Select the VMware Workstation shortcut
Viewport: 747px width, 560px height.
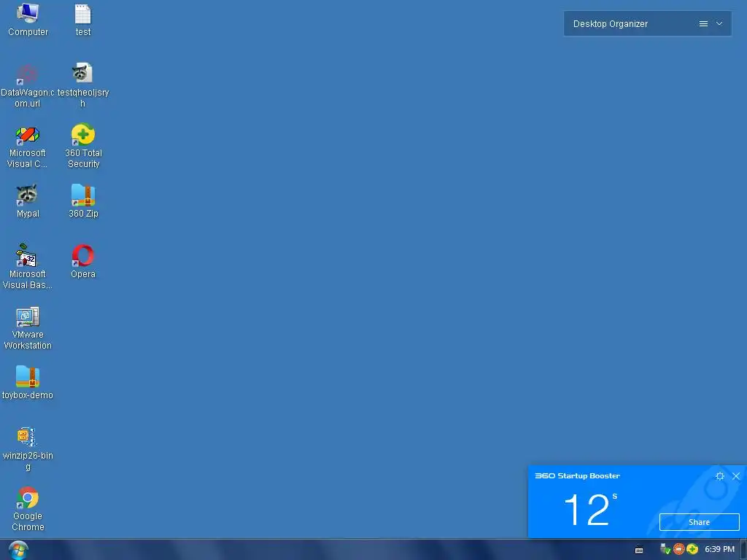pos(27,329)
